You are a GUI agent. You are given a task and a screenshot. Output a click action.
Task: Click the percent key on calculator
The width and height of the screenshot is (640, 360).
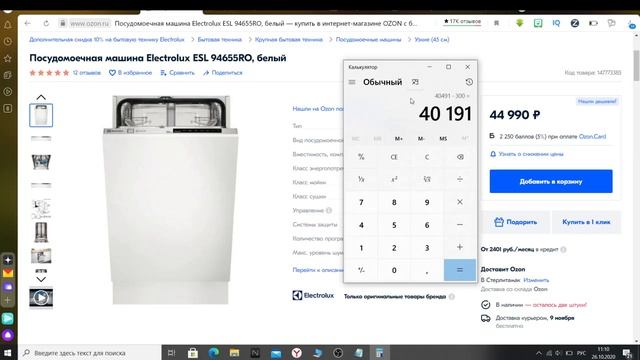click(361, 157)
